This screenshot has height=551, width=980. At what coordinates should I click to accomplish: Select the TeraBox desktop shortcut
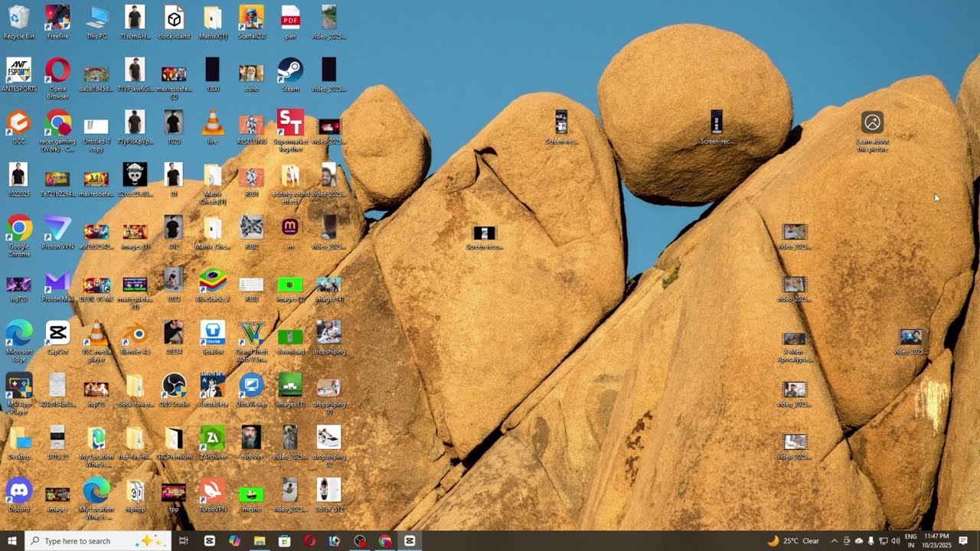213,337
